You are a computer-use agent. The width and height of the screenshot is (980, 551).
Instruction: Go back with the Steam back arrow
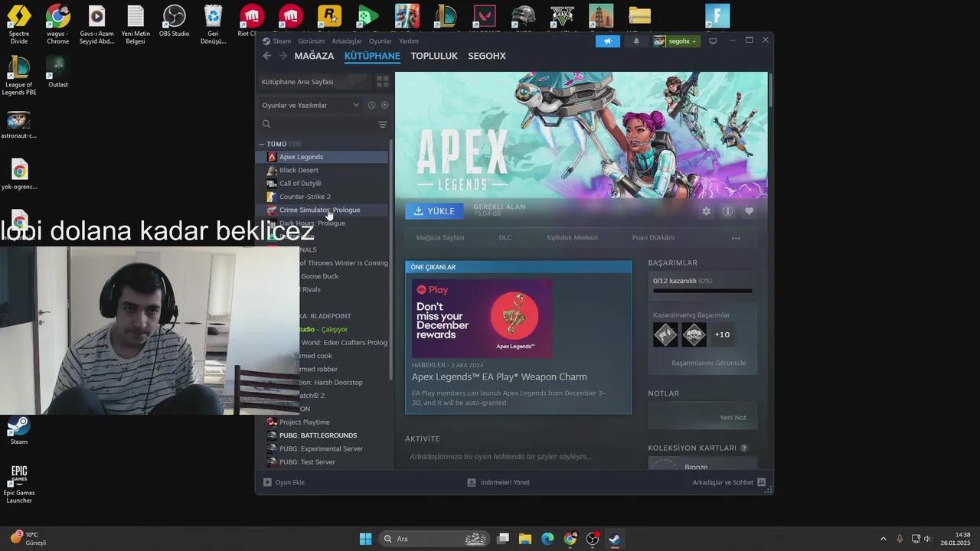click(266, 56)
